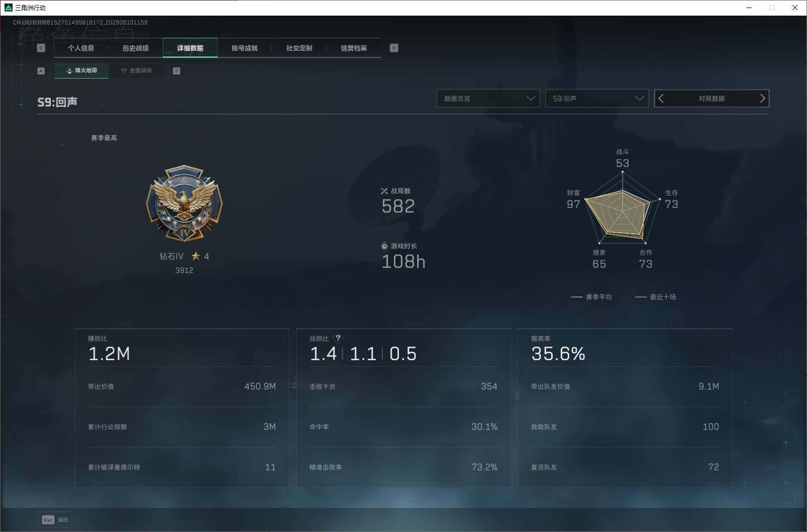Click the 累计行动报酬 row label

(107, 427)
